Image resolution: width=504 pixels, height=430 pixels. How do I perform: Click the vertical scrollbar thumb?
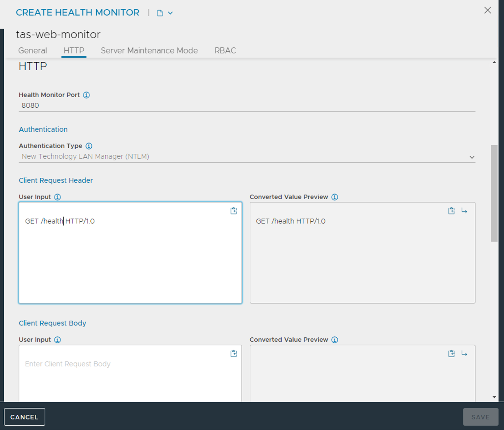click(494, 193)
